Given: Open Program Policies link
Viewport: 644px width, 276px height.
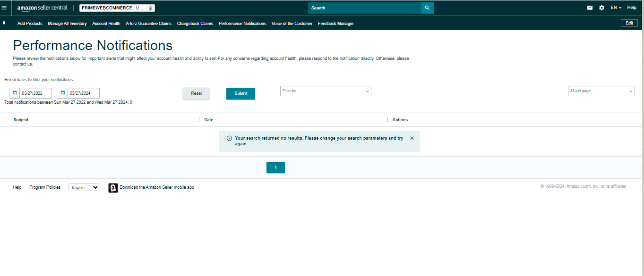Looking at the screenshot, I should coord(45,187).
